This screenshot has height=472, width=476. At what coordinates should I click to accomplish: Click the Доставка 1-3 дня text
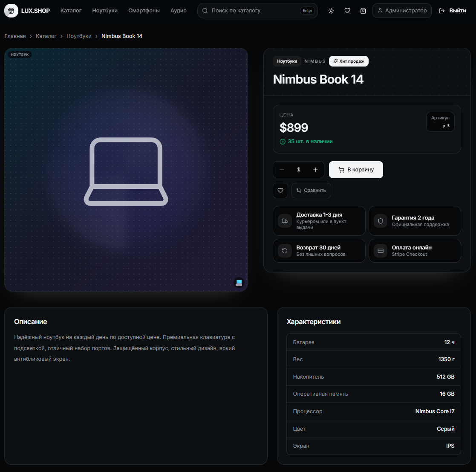319,215
